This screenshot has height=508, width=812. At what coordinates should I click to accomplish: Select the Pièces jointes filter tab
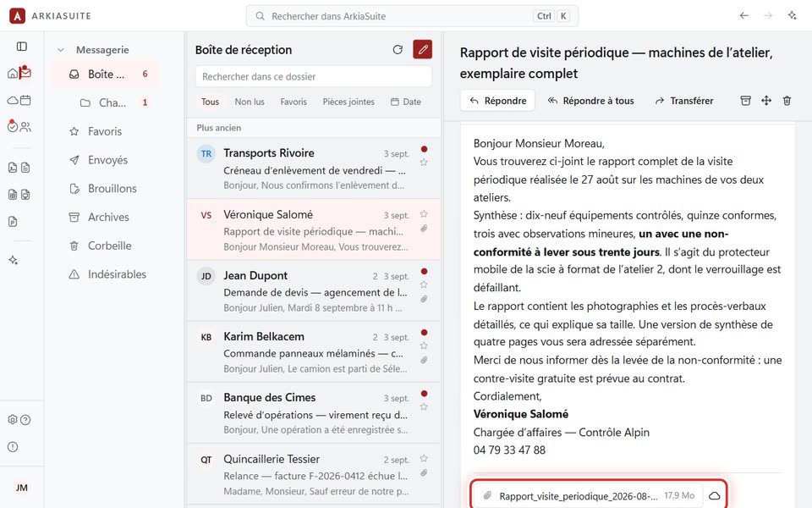(x=348, y=102)
